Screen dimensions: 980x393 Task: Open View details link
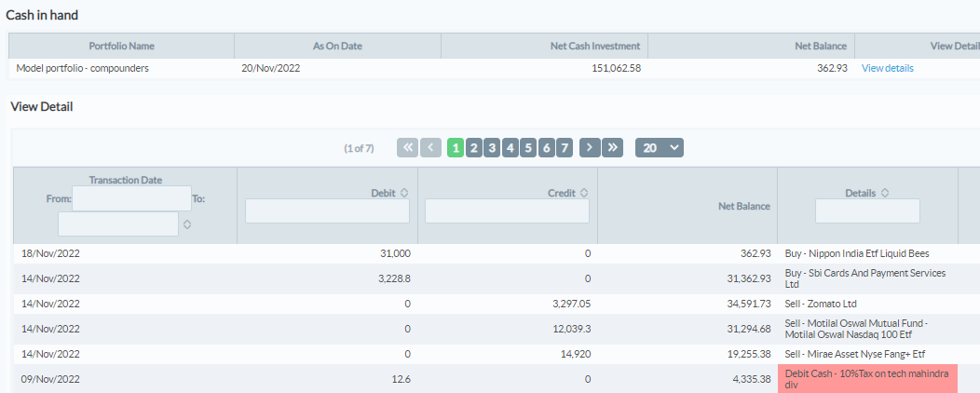tap(888, 69)
